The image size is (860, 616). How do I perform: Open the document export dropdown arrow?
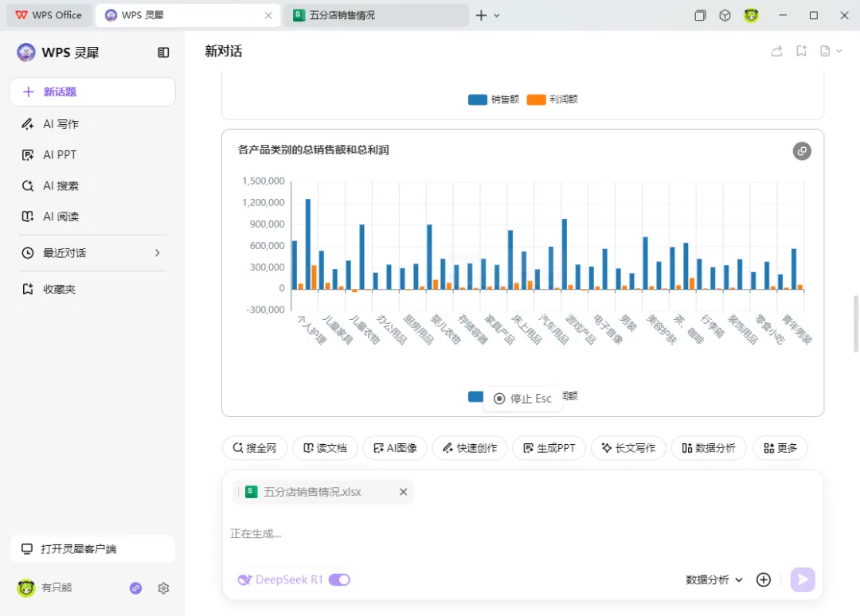[839, 52]
